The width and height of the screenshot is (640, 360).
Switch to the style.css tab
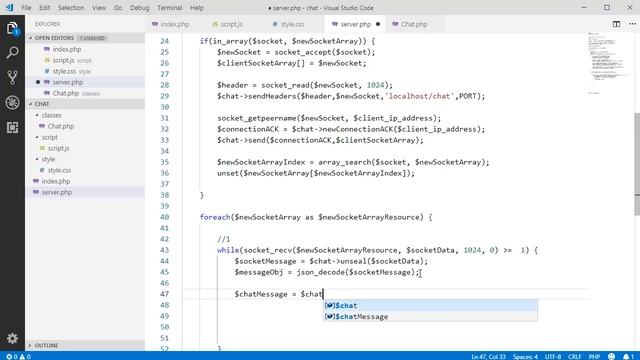click(292, 24)
